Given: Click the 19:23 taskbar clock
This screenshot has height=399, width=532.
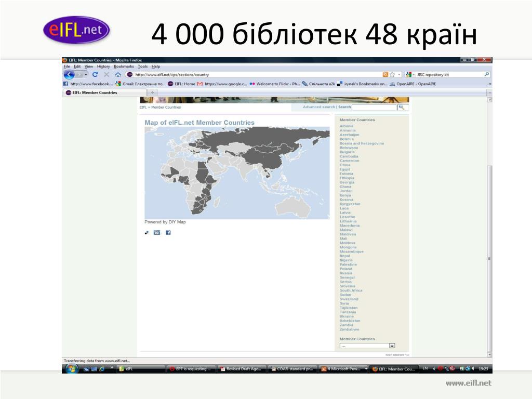Looking at the screenshot, I should (483, 369).
